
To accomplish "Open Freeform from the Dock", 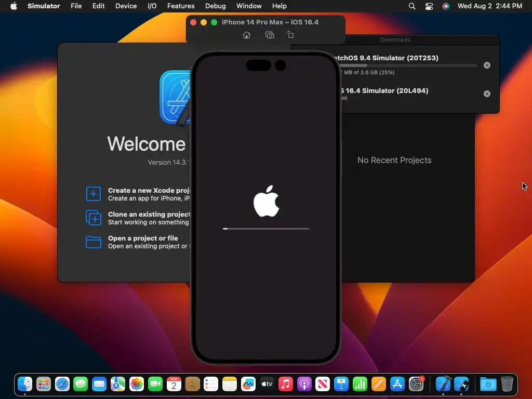I will click(248, 384).
